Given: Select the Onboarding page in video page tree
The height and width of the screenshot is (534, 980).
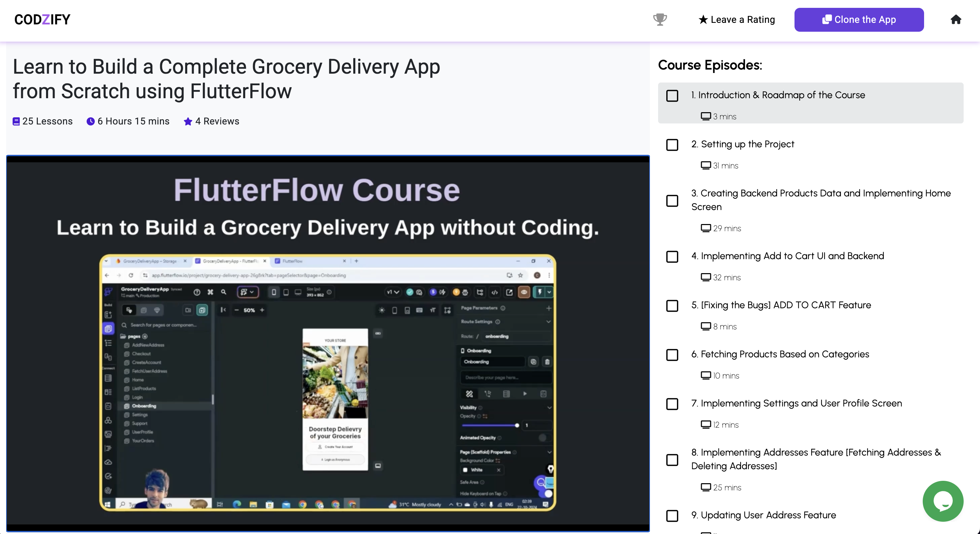Looking at the screenshot, I should tap(144, 406).
